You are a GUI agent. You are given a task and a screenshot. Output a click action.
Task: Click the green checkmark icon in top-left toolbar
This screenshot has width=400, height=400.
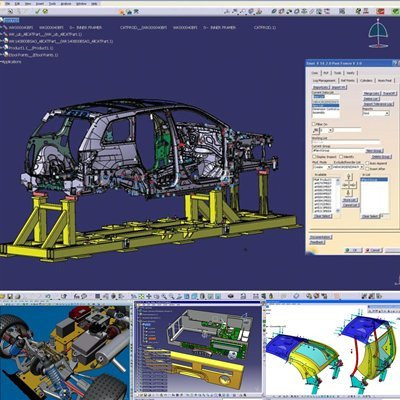[37, 11]
